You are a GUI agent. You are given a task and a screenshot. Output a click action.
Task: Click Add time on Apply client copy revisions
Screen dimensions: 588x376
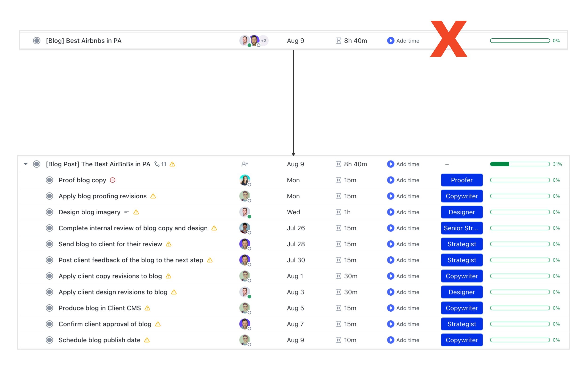408,276
